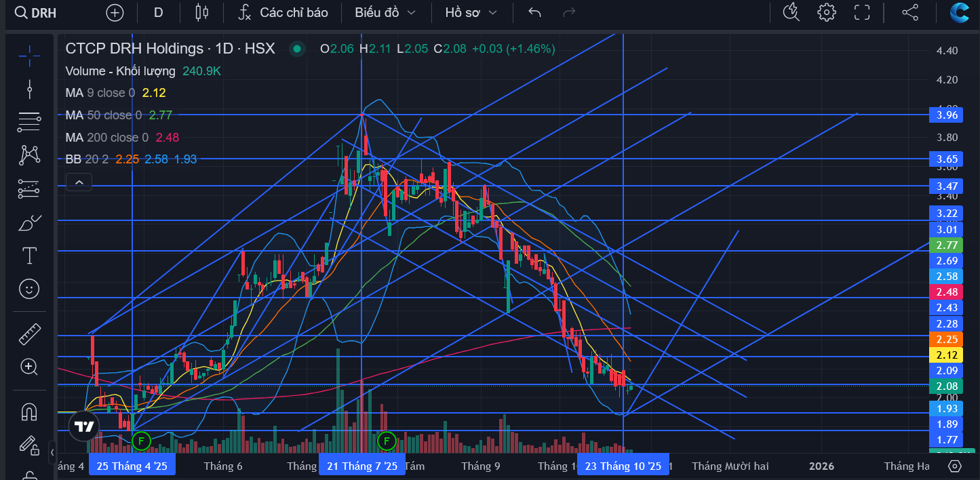Click the +0.03 (+1.46%) price change value
Image resolution: width=980 pixels, height=480 pixels.
click(x=513, y=49)
